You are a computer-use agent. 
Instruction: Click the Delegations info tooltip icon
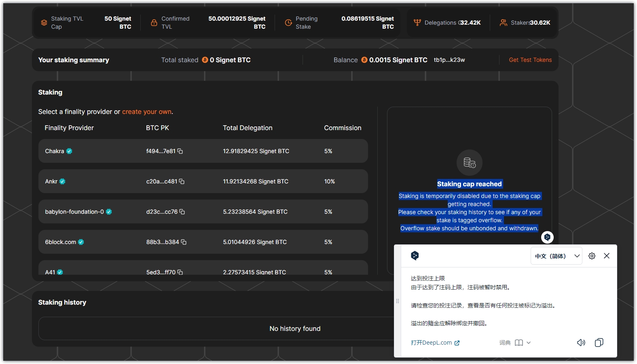(x=460, y=23)
